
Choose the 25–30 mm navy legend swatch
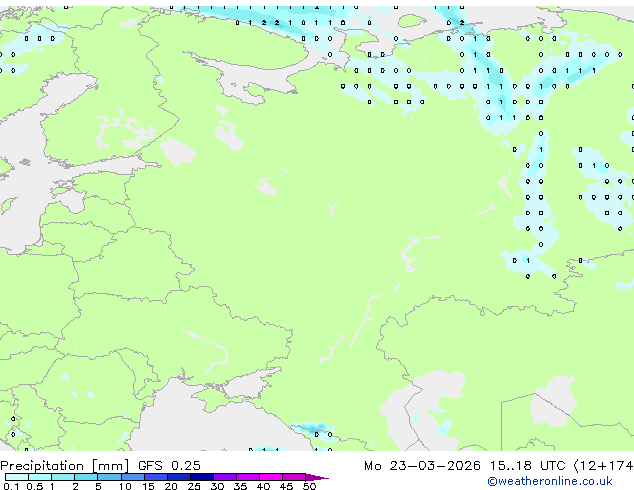pyautogui.click(x=202, y=477)
